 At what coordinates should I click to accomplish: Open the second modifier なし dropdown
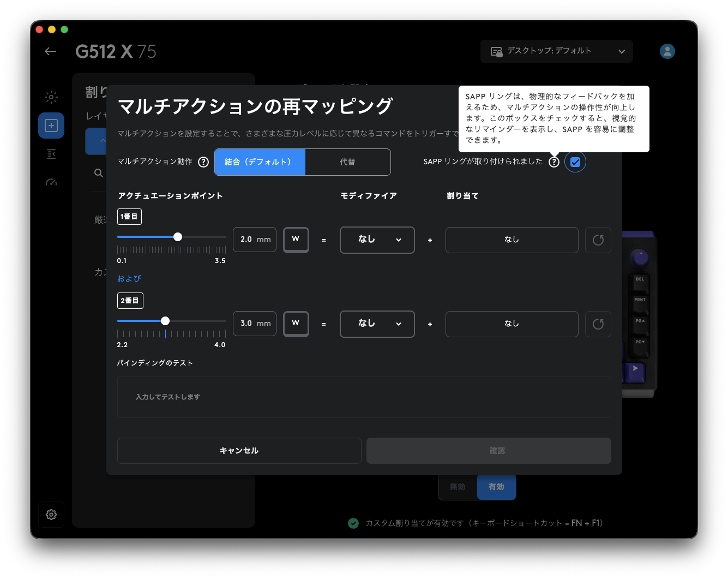coord(377,324)
